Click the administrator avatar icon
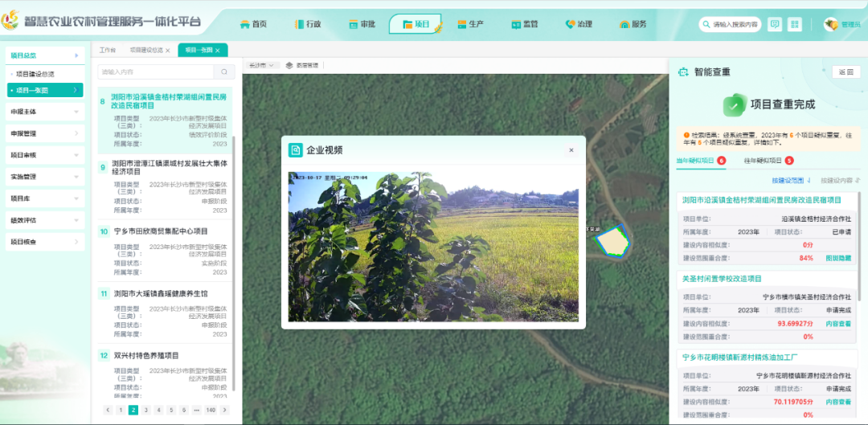Screen dimensions: 868x425 (831, 24)
